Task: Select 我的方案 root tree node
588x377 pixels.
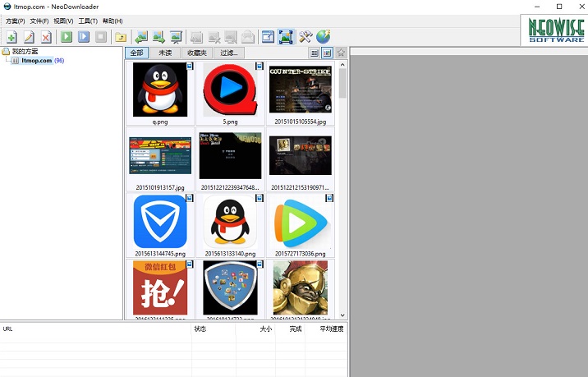Action: 25,52
